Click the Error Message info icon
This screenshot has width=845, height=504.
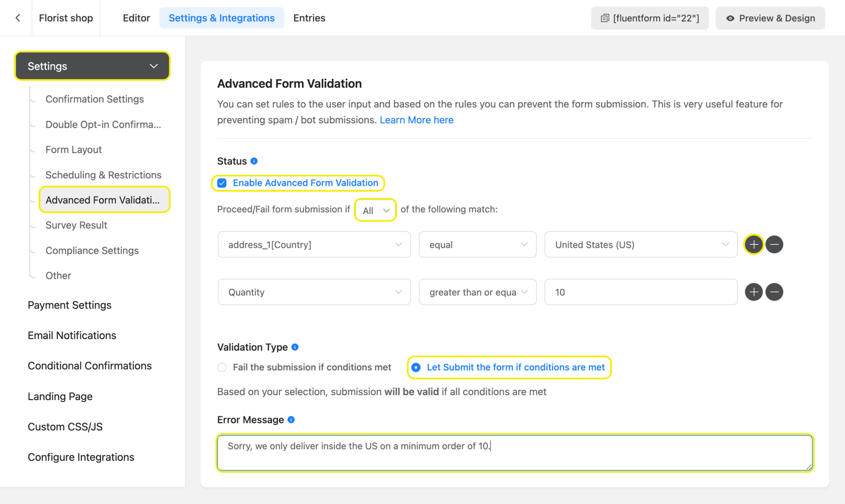click(x=291, y=419)
